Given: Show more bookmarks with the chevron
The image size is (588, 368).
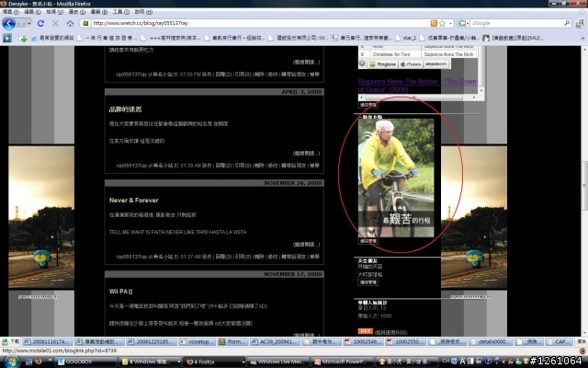Looking at the screenshot, I should (582, 38).
